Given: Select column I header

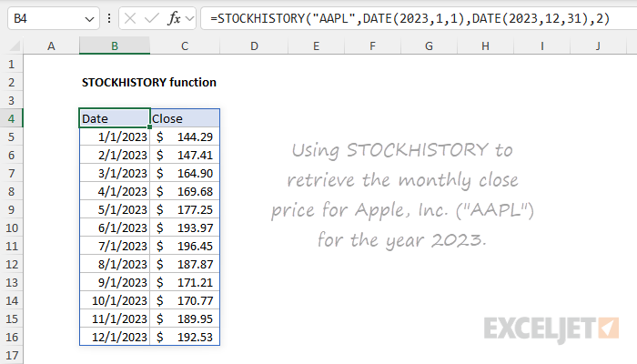Looking at the screenshot, I should (542, 45).
